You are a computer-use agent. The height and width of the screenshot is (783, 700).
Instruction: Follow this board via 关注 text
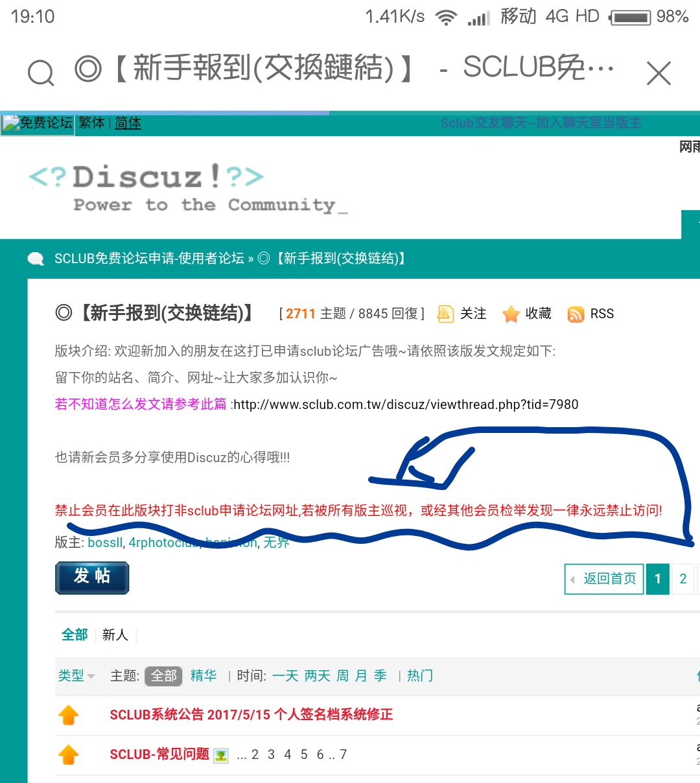[473, 314]
